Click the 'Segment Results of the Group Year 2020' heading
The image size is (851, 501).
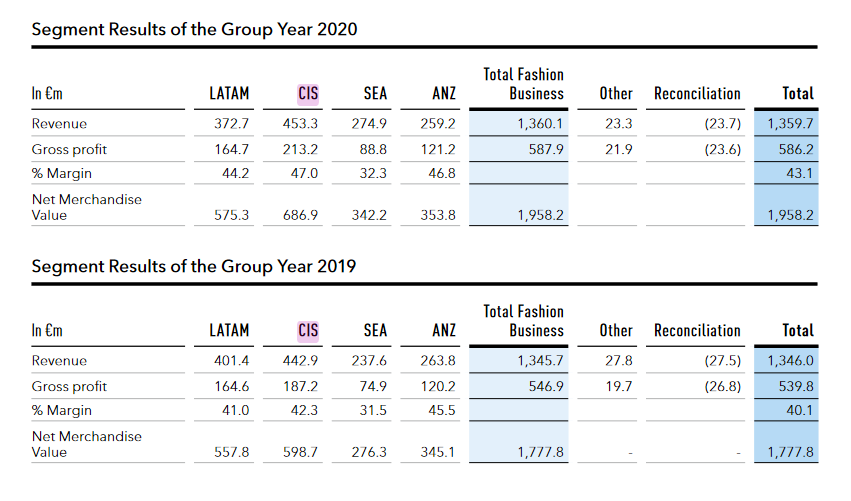(194, 29)
